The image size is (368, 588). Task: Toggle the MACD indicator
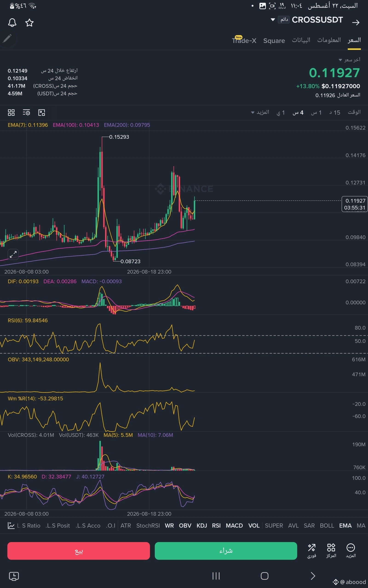(234, 526)
